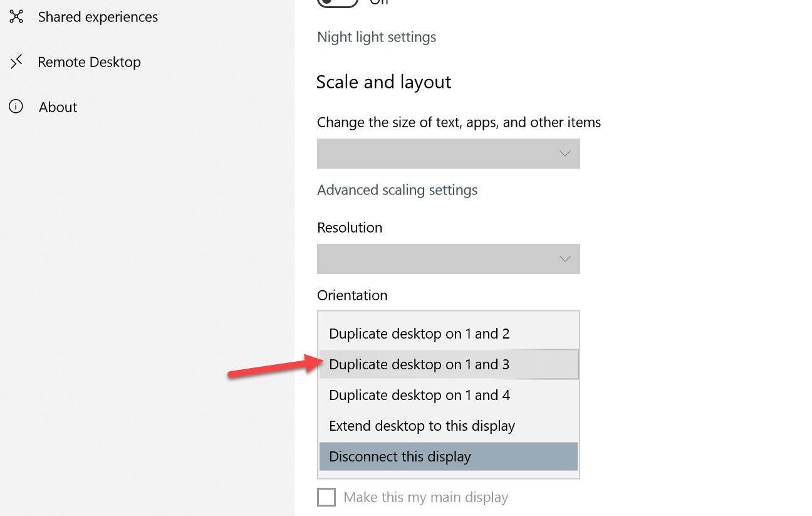Viewport: 812px width, 516px height.
Task: Choose Duplicate desktop on 1 and 3
Action: coord(419,364)
